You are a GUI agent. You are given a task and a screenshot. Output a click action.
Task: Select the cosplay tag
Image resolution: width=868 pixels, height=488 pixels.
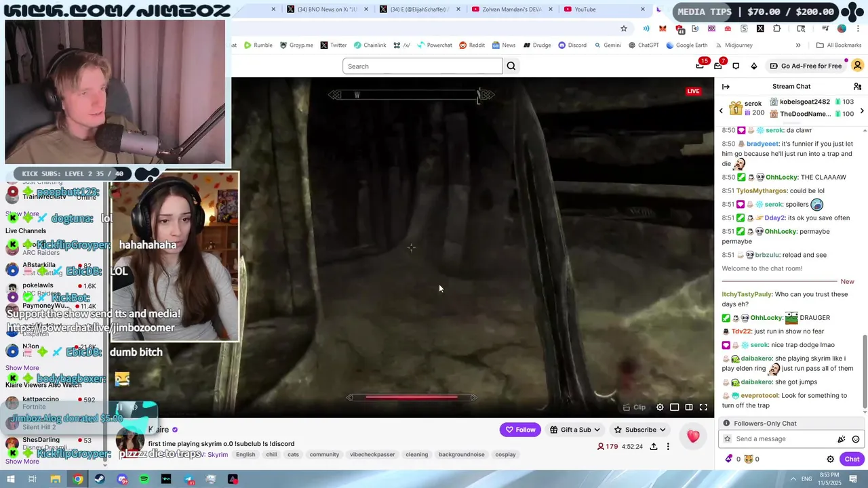[505, 455]
